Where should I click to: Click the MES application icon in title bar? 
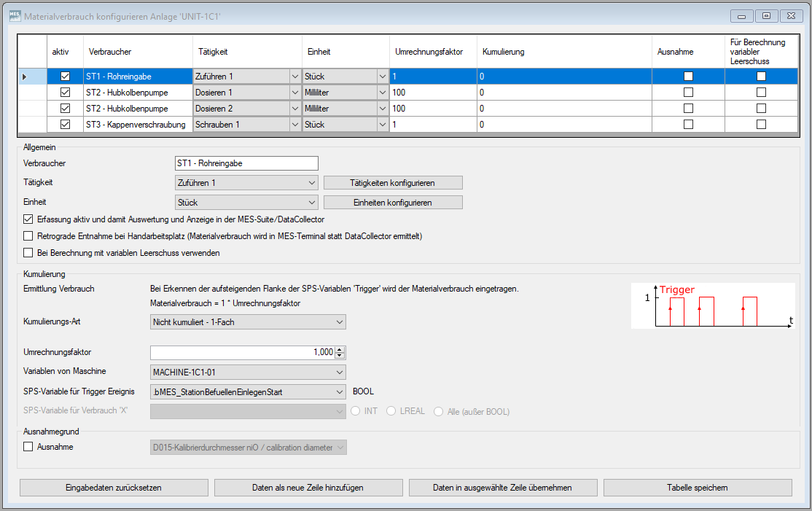click(x=14, y=15)
